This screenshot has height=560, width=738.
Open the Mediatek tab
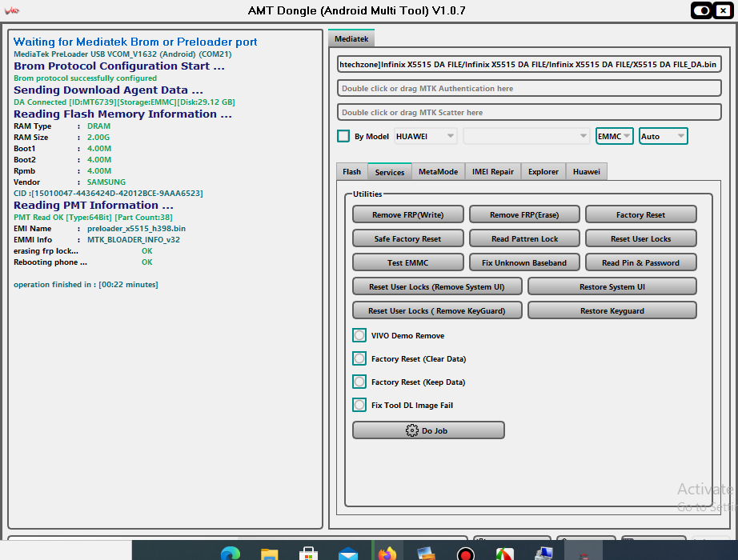351,38
